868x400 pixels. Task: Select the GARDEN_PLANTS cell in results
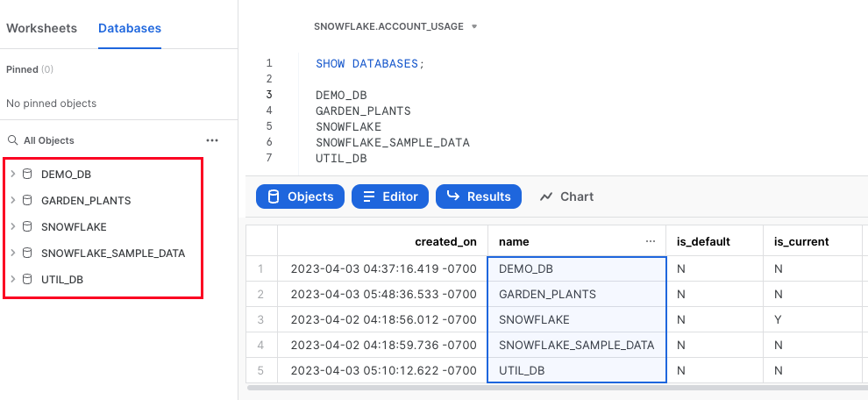(x=577, y=294)
